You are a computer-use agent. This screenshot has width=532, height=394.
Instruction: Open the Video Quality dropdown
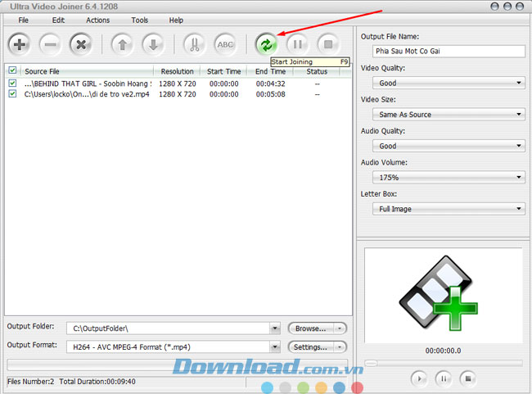tap(449, 83)
